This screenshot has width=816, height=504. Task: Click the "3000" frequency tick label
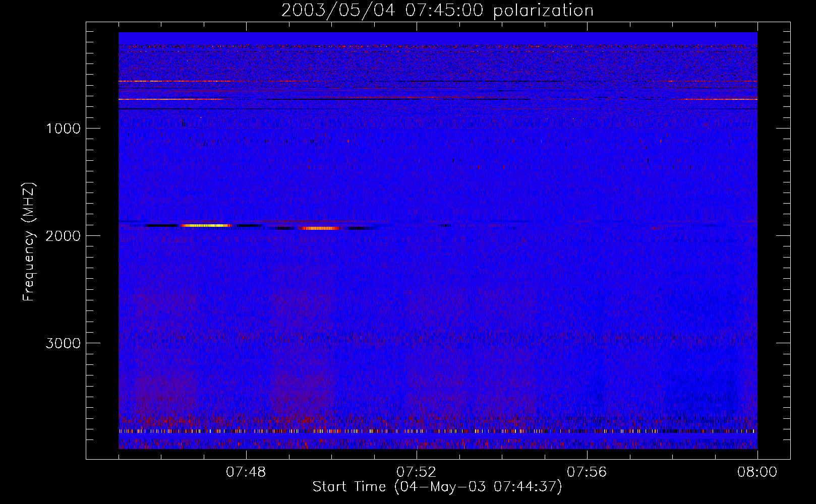(63, 343)
